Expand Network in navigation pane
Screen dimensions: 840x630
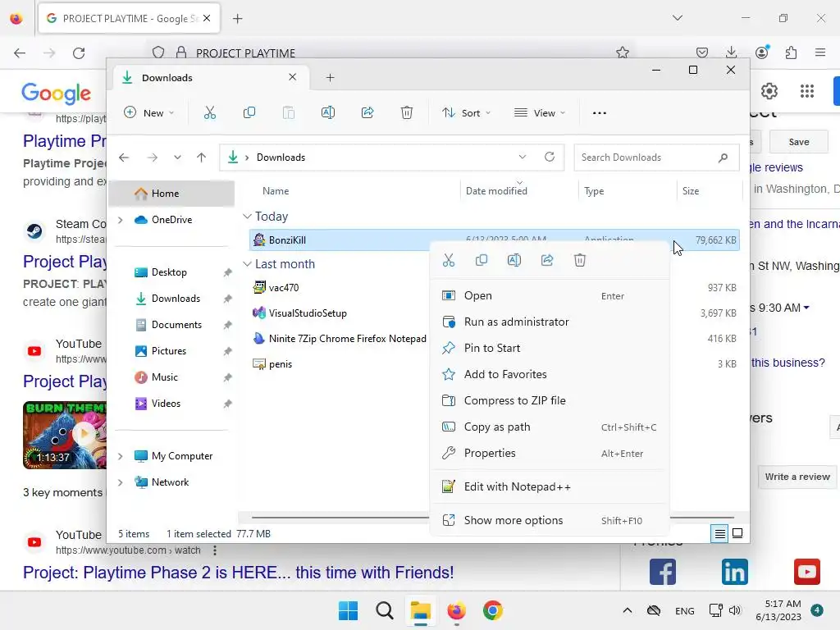pyautogui.click(x=121, y=482)
